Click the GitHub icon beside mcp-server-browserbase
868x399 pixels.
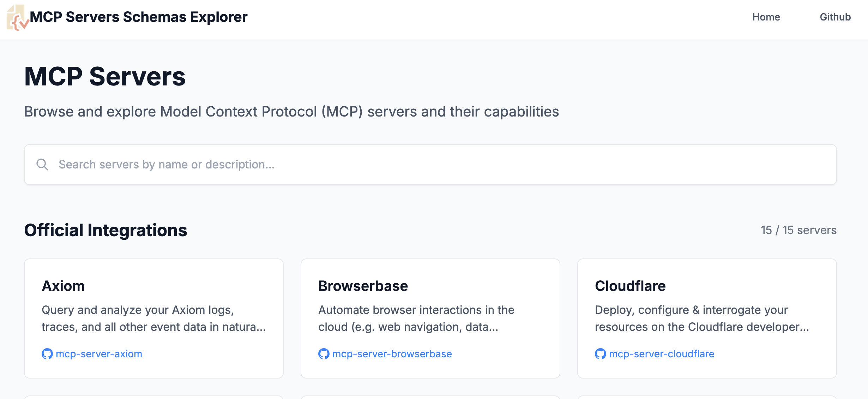[x=324, y=354]
